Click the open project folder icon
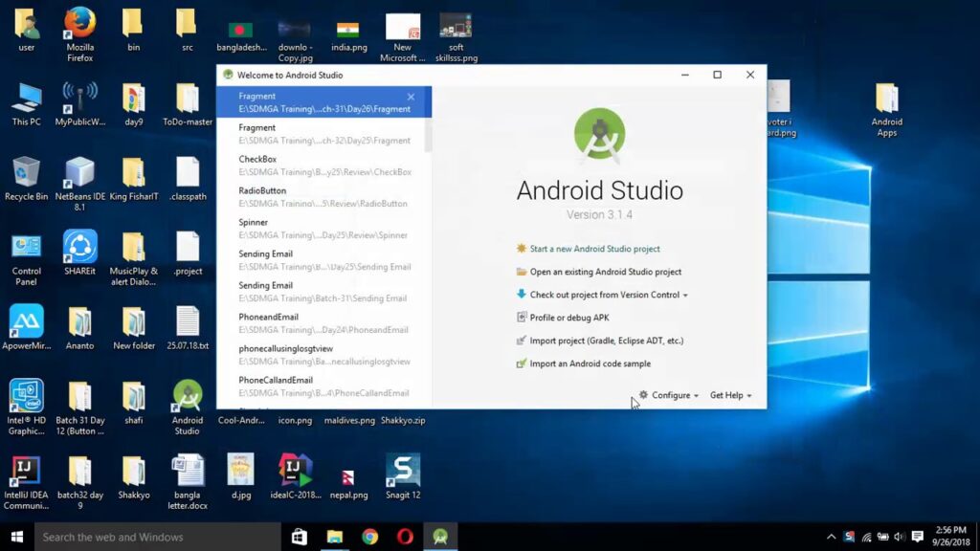The height and width of the screenshot is (551, 980). (x=522, y=272)
